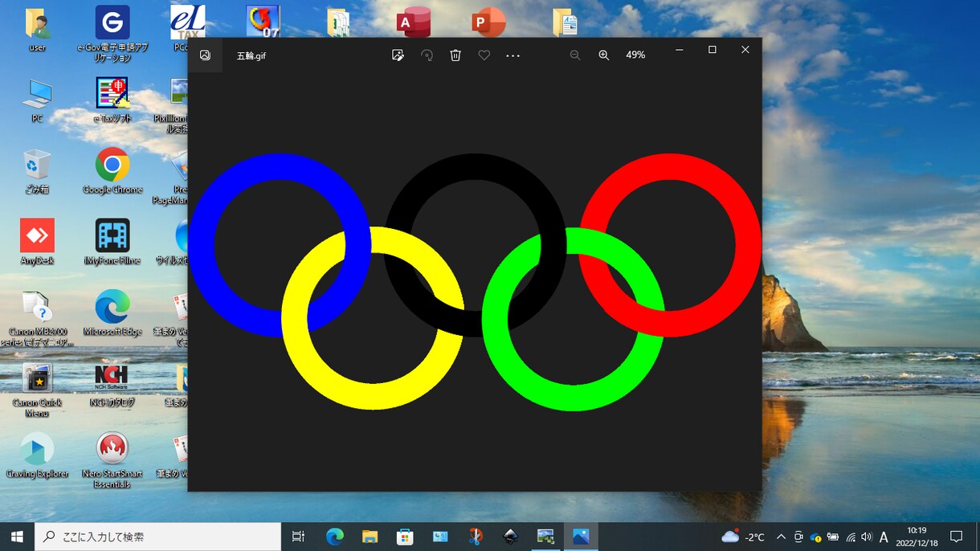This screenshot has height=551, width=980.
Task: Select the Access shortcut on the desktop
Action: coord(414,22)
